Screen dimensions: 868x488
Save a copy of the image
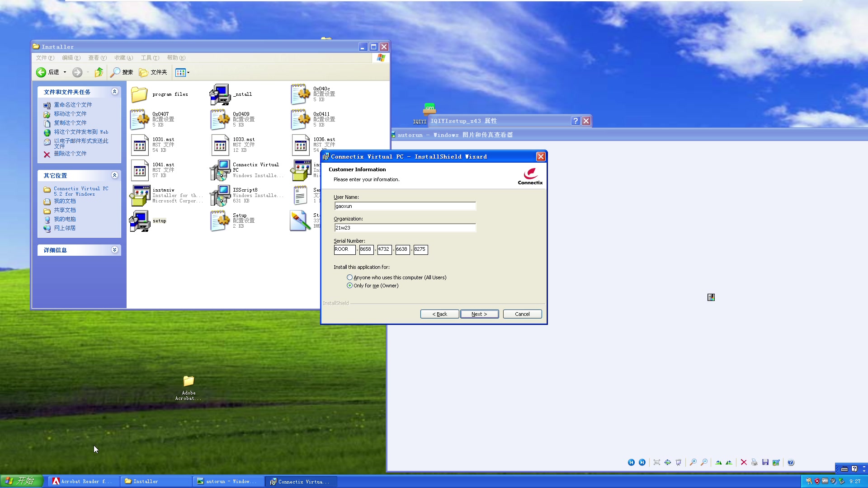click(765, 462)
